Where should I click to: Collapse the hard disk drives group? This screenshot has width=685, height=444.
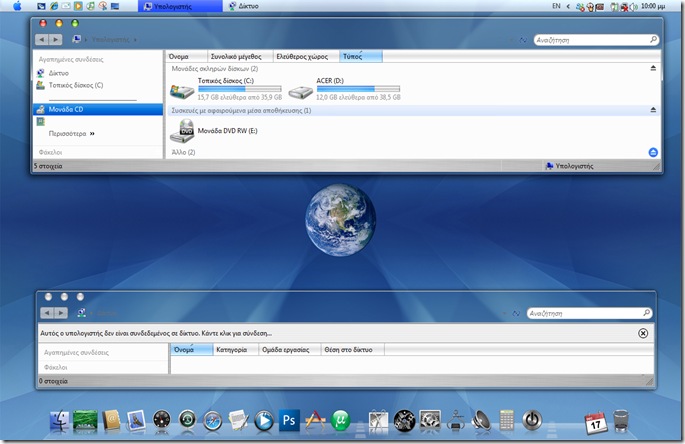(x=653, y=68)
